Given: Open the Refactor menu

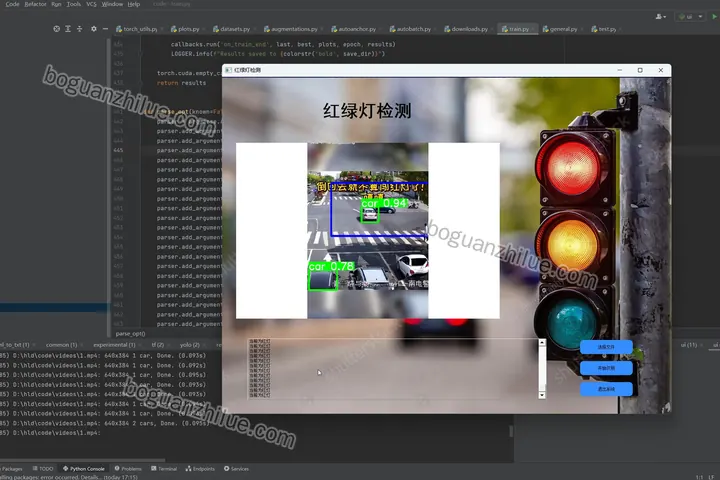Looking at the screenshot, I should coord(35,4).
